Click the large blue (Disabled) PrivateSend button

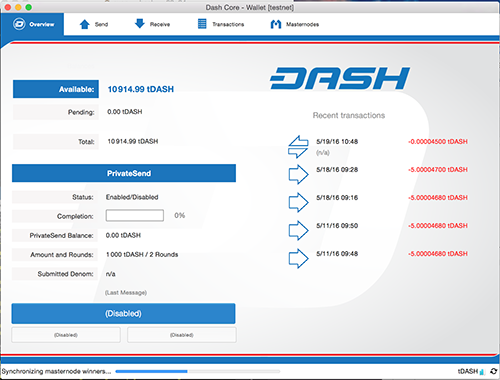(123, 314)
